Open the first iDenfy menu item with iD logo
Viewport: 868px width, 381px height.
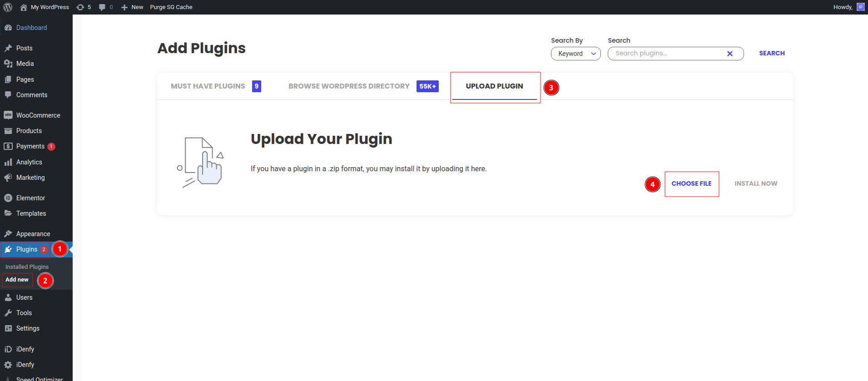pyautogui.click(x=36, y=349)
